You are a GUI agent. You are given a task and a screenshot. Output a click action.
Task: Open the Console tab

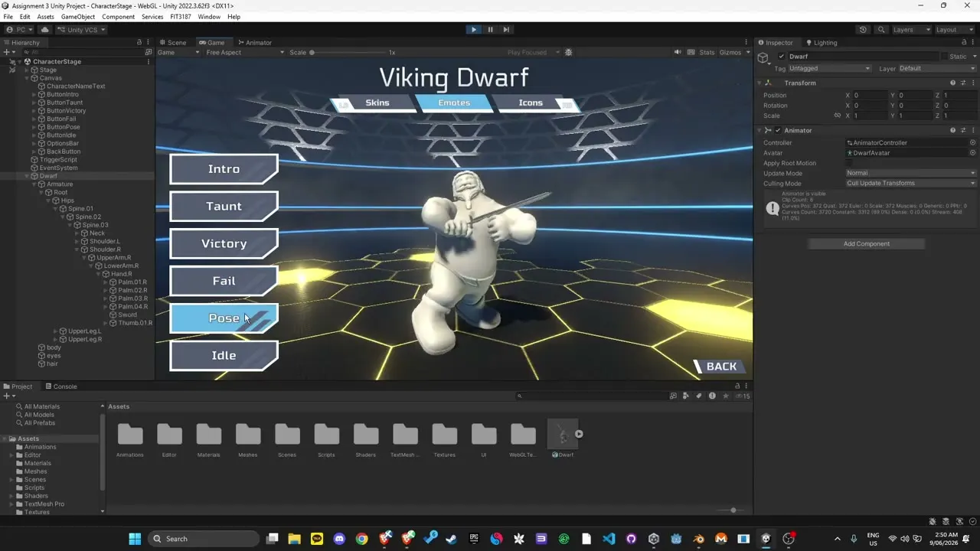point(60,386)
